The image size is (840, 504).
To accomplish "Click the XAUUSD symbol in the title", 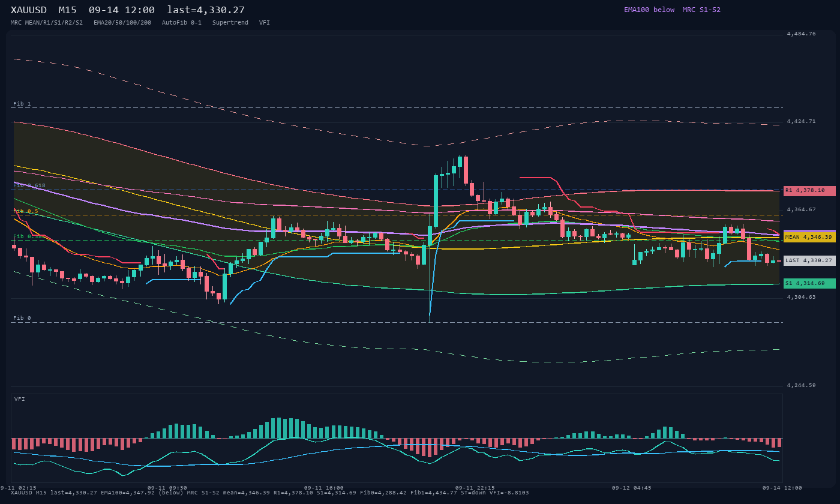I will pyautogui.click(x=29, y=10).
